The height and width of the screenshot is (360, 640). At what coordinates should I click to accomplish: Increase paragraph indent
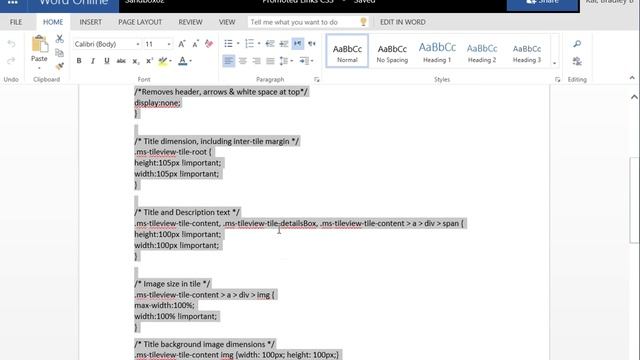[284, 44]
